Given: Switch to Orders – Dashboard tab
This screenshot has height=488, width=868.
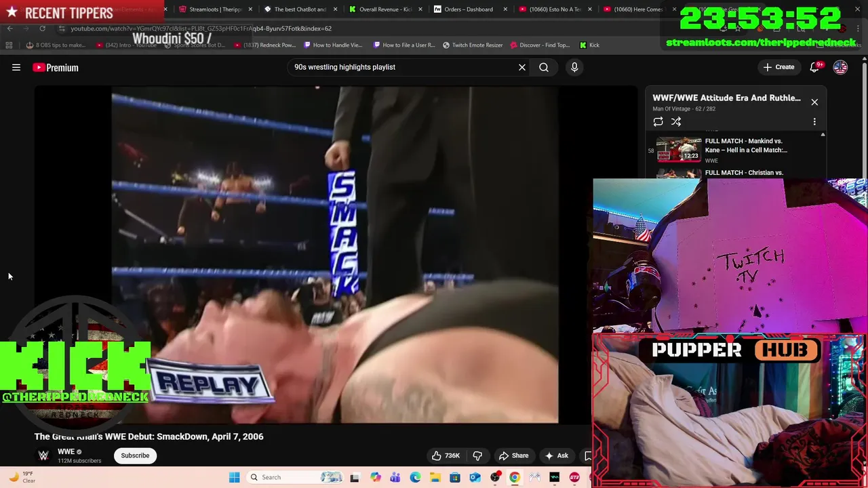Looking at the screenshot, I should click(x=469, y=9).
